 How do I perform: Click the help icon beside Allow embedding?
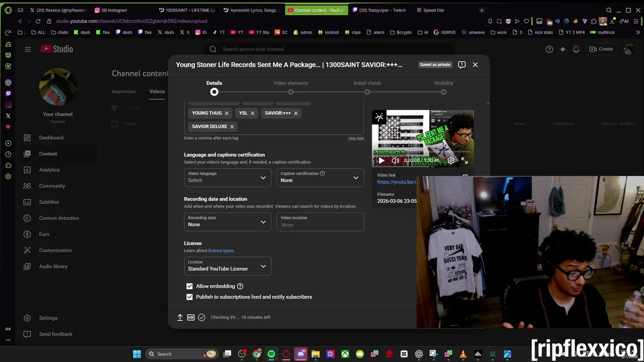(x=240, y=286)
